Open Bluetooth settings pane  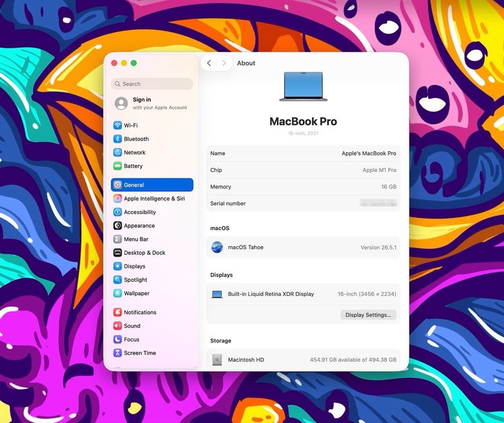pos(152,139)
